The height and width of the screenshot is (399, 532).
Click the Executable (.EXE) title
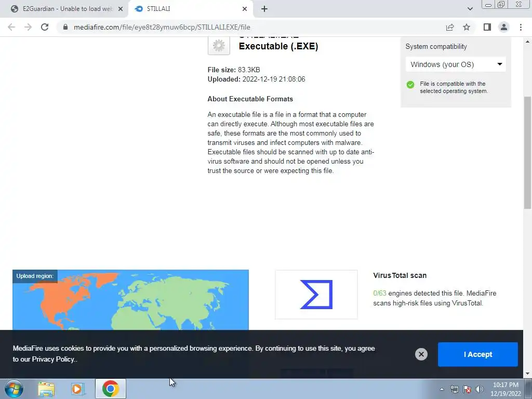tap(278, 46)
